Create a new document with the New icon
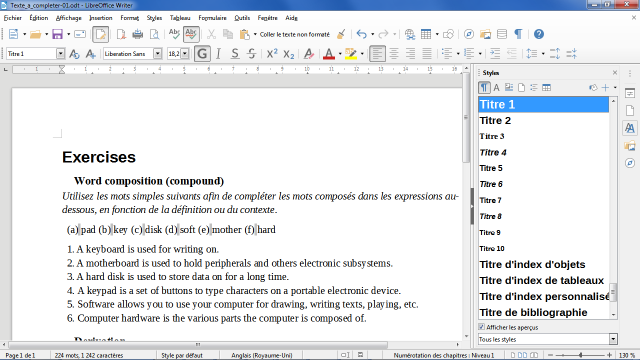Viewport: 640px width, 360px height. click(x=13, y=34)
